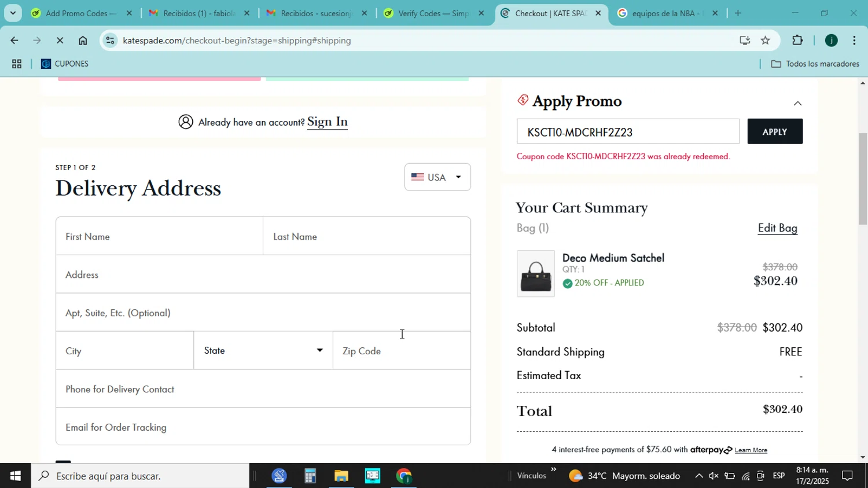Open Todos los marcadores folder

pos(815,64)
